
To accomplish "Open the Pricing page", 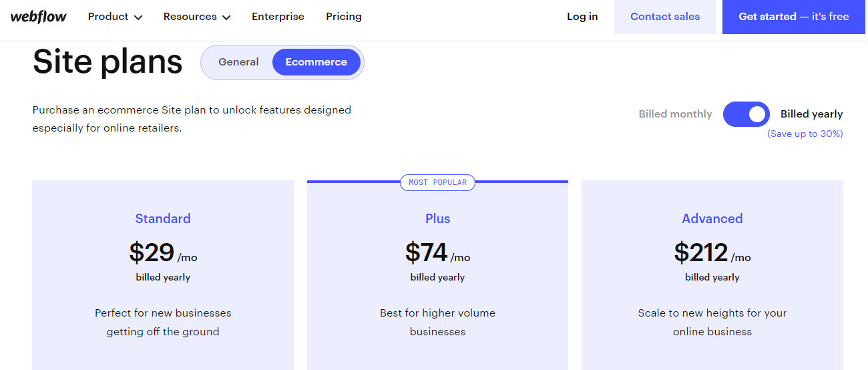I will [344, 17].
